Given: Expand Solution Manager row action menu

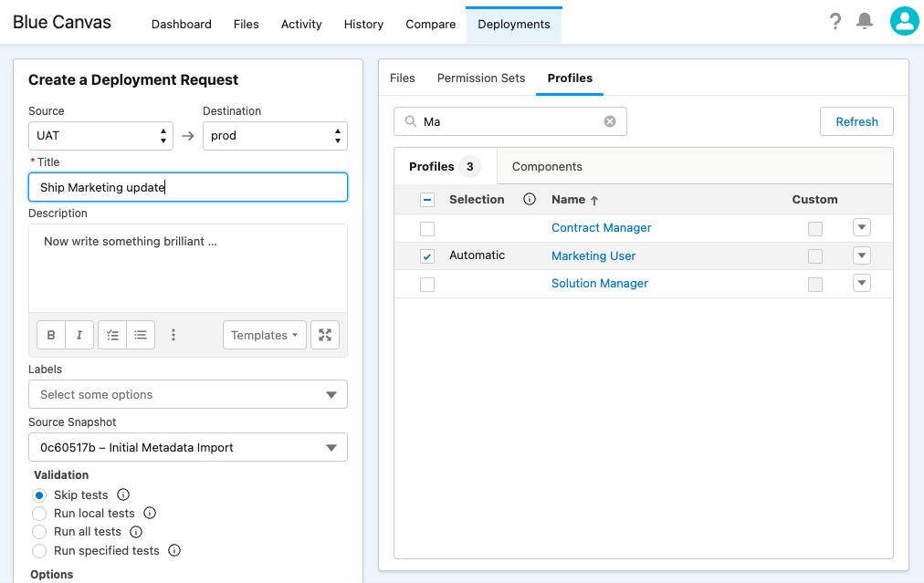Looking at the screenshot, I should 862,283.
